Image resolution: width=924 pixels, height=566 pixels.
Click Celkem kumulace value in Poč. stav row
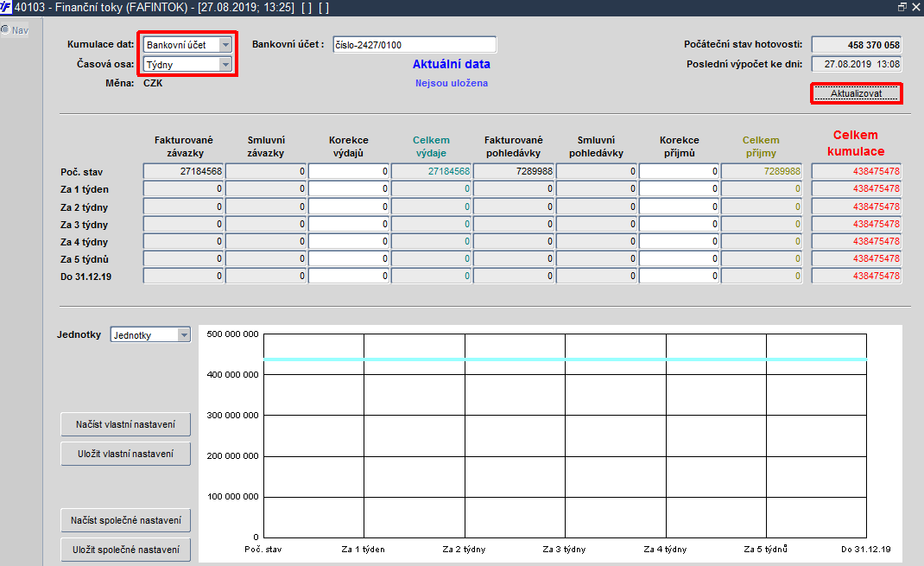click(x=857, y=171)
